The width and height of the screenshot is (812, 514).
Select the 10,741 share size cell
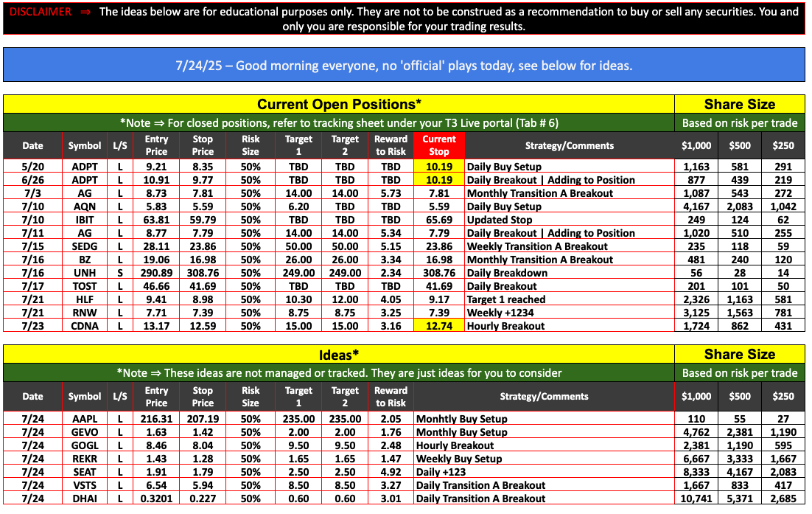(x=696, y=499)
